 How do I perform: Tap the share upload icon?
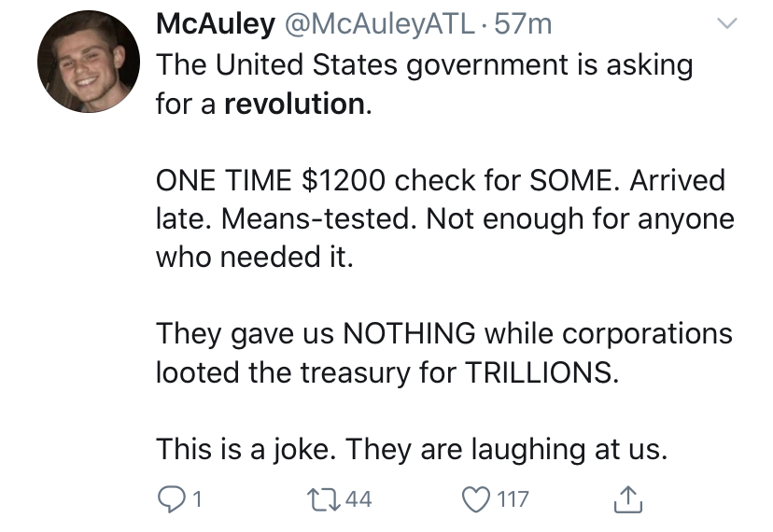click(x=628, y=499)
